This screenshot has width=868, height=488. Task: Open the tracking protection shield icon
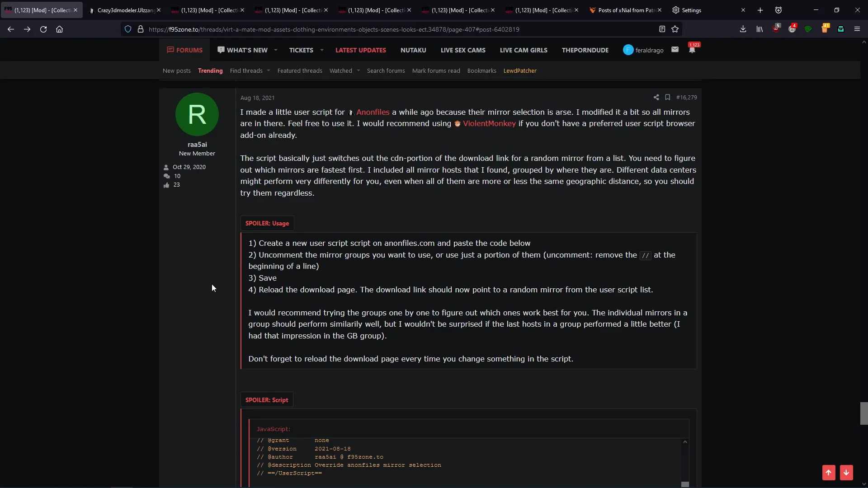[x=128, y=29]
